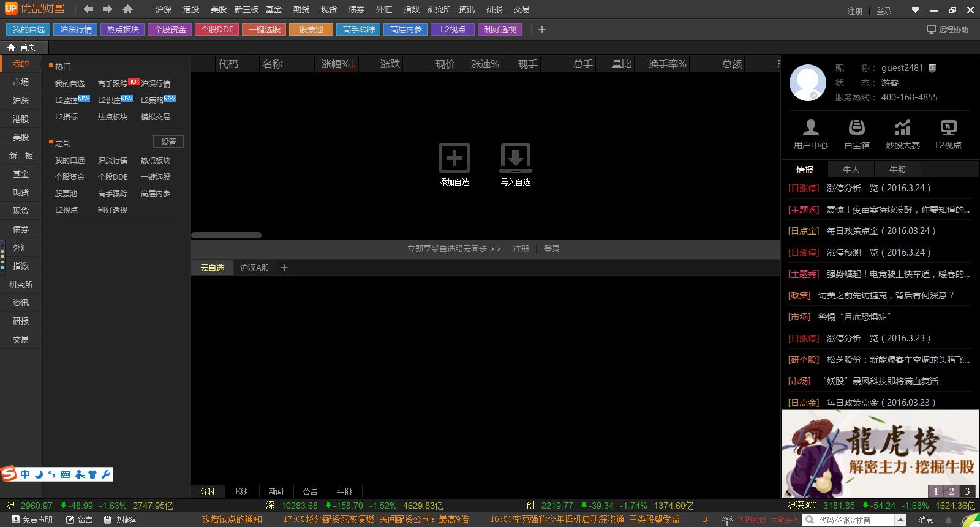Go back with the left arrow icon
980x527 pixels.
coord(88,9)
